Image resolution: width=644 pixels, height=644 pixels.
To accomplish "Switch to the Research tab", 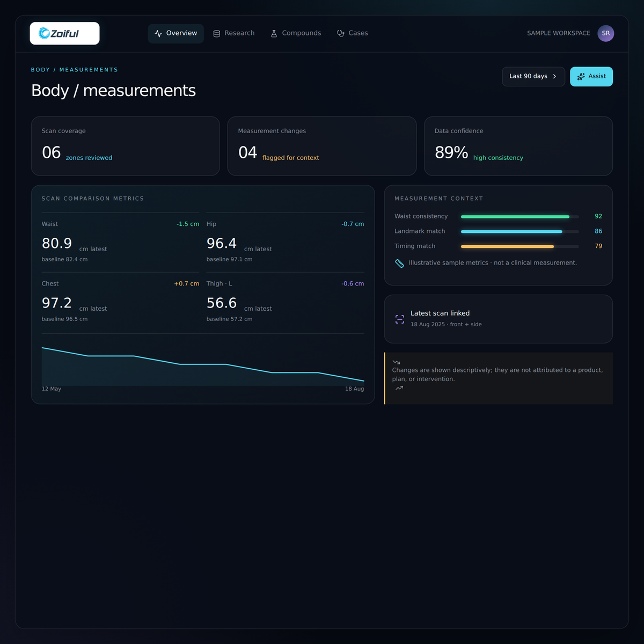I will (x=233, y=33).
